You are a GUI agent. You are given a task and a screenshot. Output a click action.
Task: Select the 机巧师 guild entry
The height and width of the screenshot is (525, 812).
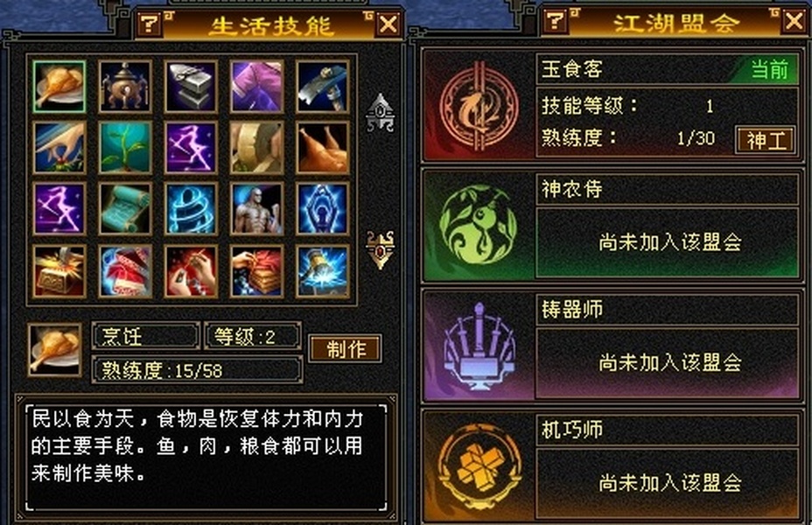[x=612, y=466]
